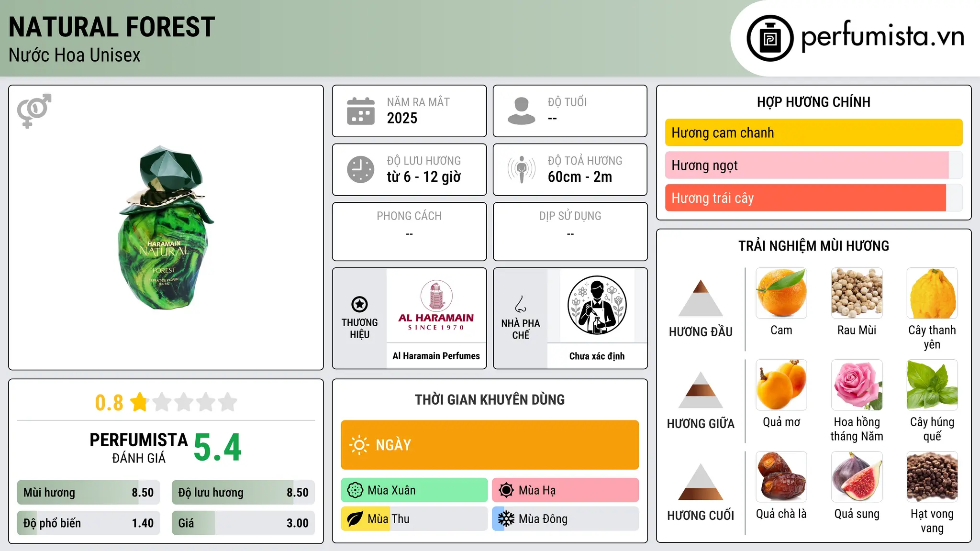The height and width of the screenshot is (551, 980).
Task: Click the orange Ngày usage bar
Action: (490, 445)
